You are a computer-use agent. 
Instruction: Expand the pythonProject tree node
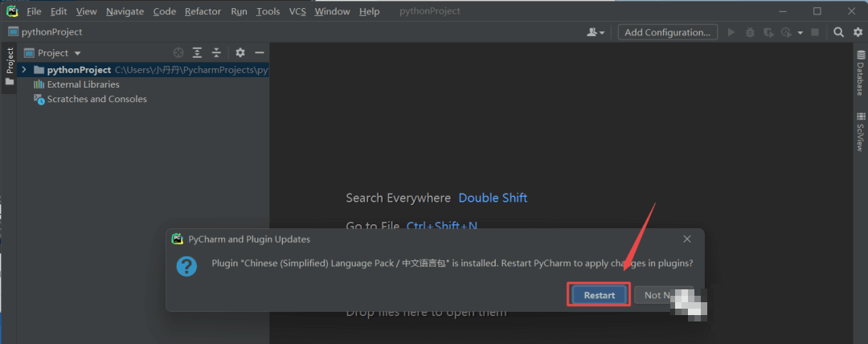coord(25,70)
